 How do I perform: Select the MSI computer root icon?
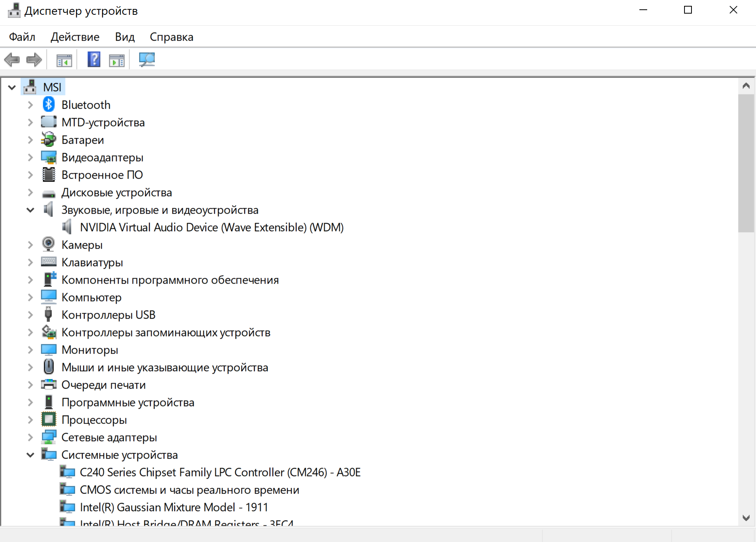pyautogui.click(x=30, y=87)
